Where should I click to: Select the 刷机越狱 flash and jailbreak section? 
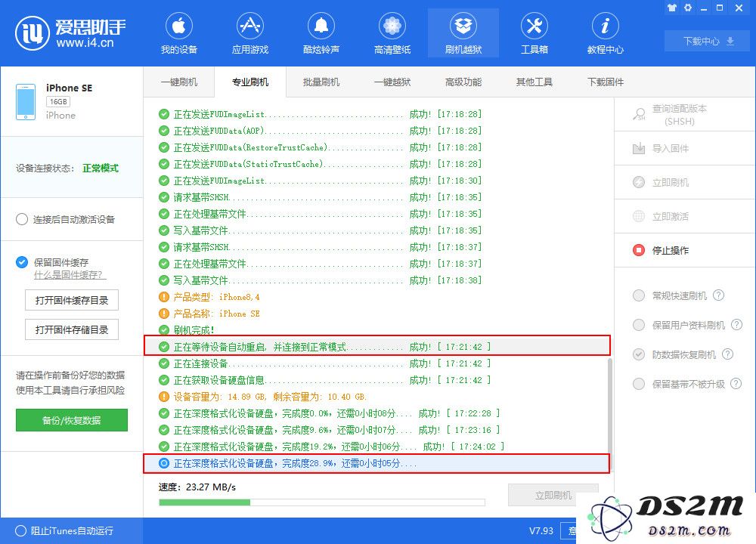pos(463,32)
